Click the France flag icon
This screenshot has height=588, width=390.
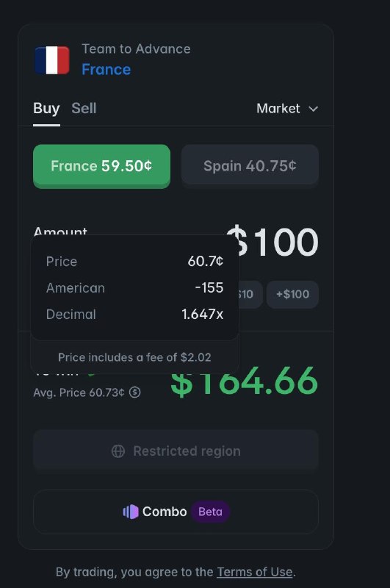tap(52, 60)
